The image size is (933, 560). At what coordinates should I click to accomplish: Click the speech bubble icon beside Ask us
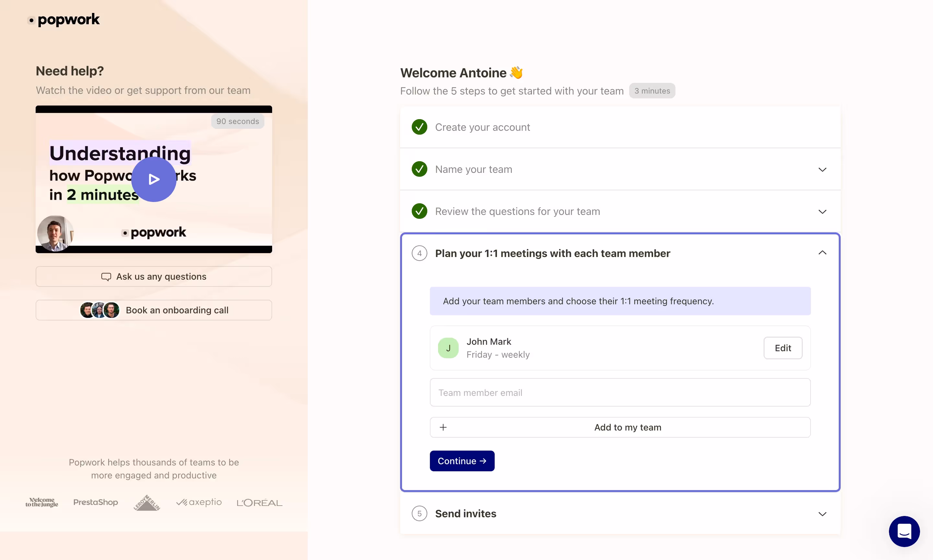pyautogui.click(x=106, y=277)
